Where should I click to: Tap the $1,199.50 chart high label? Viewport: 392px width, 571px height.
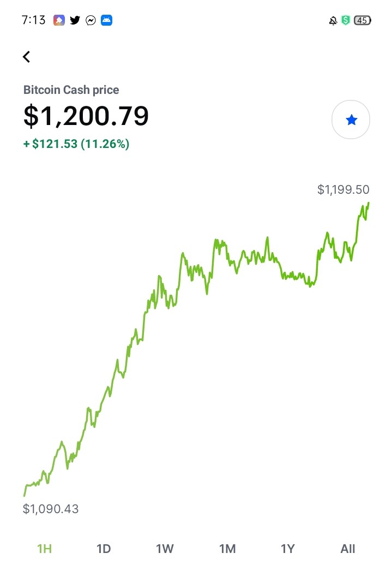343,189
